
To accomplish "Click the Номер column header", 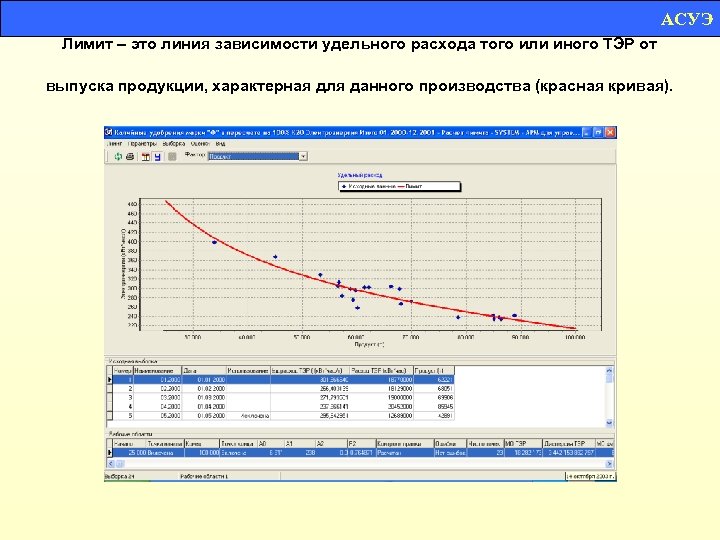I will point(123,371).
